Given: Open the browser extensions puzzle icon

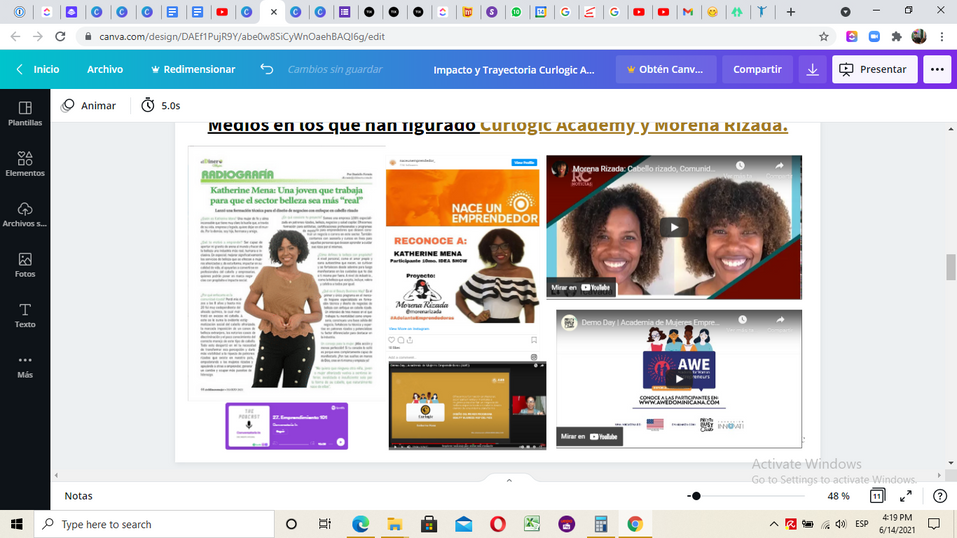Looking at the screenshot, I should click(x=896, y=37).
